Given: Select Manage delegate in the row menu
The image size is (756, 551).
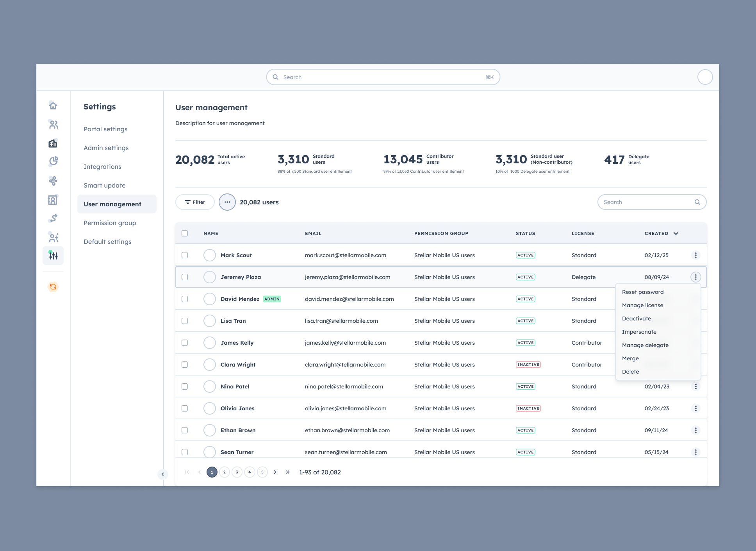Looking at the screenshot, I should click(x=645, y=345).
